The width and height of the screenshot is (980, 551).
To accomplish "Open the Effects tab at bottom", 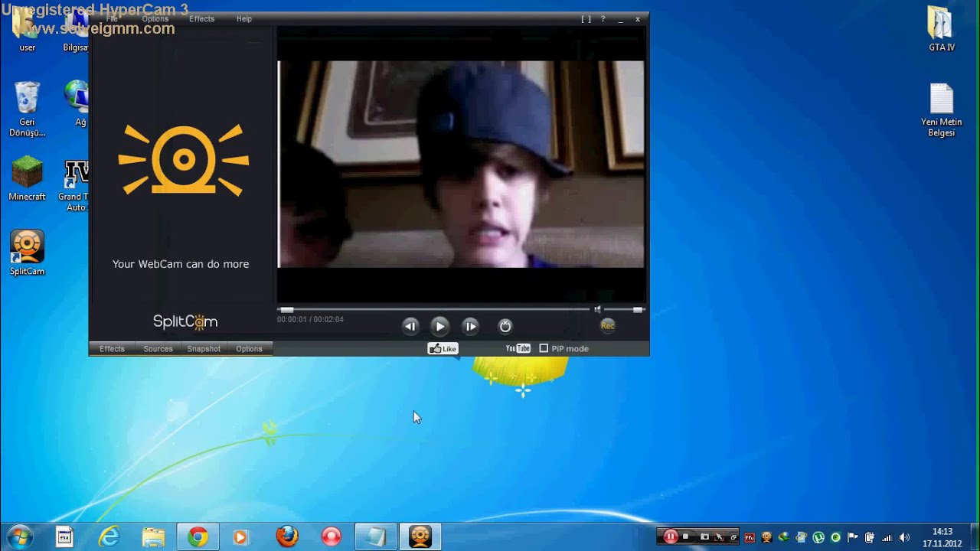I will [x=112, y=349].
